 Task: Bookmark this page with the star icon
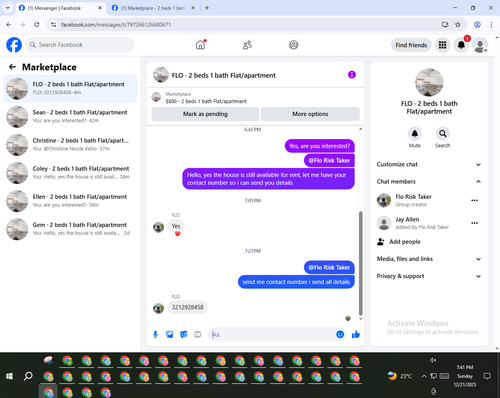coord(458,24)
